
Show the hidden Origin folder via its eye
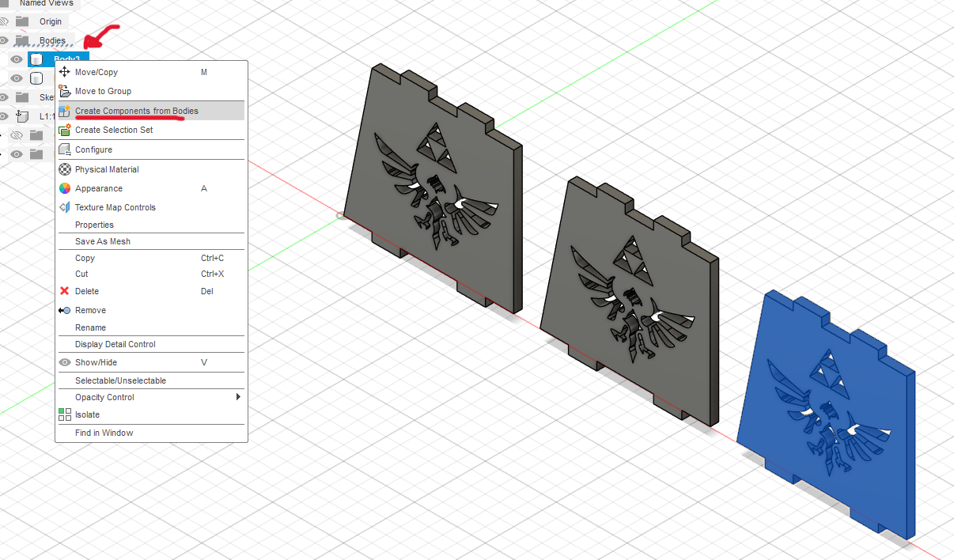point(3,21)
